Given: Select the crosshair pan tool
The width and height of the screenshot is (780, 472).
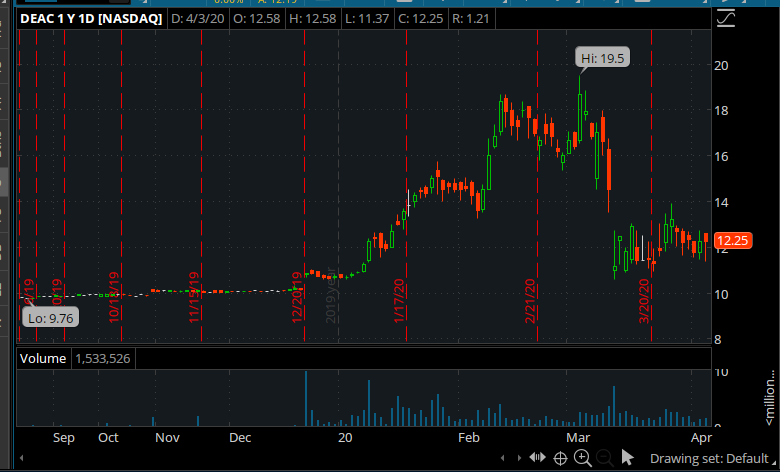Looking at the screenshot, I should pyautogui.click(x=560, y=458).
